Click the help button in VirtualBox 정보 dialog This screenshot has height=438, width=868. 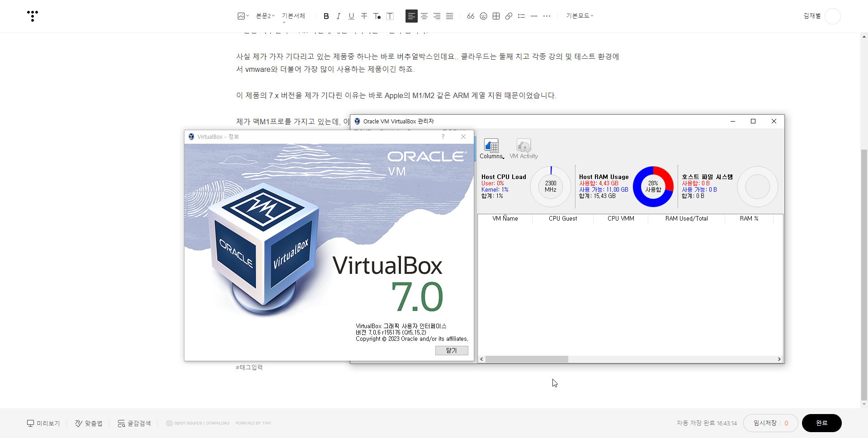pyautogui.click(x=443, y=137)
